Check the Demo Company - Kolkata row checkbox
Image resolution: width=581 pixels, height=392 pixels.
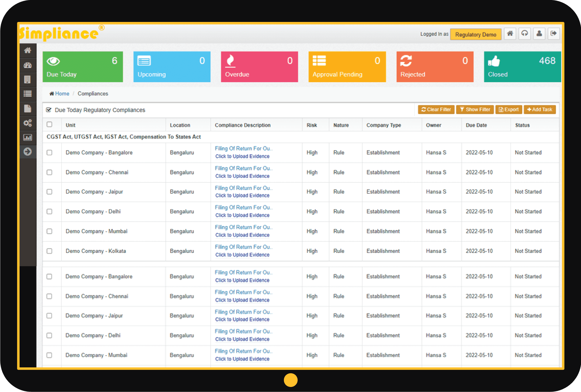(x=50, y=251)
